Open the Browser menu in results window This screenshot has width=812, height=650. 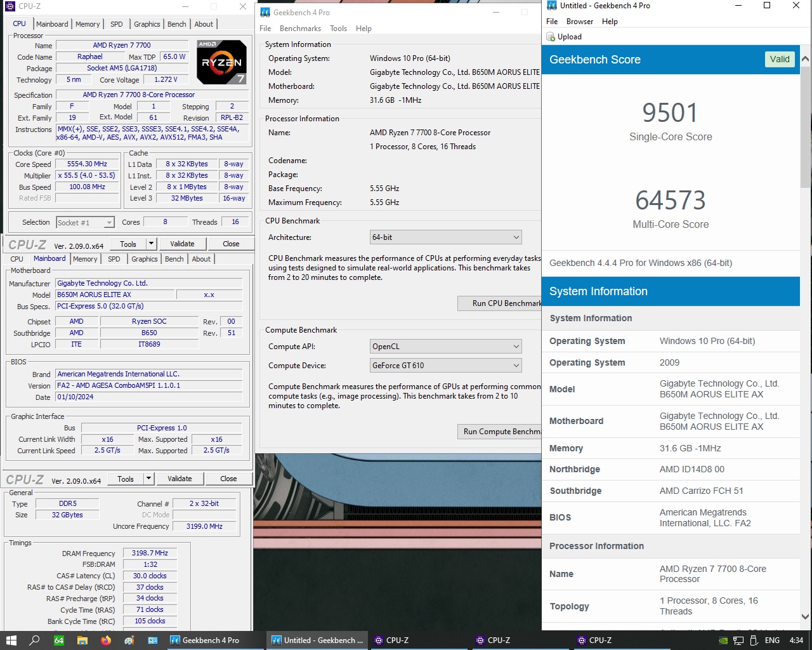pyautogui.click(x=580, y=22)
